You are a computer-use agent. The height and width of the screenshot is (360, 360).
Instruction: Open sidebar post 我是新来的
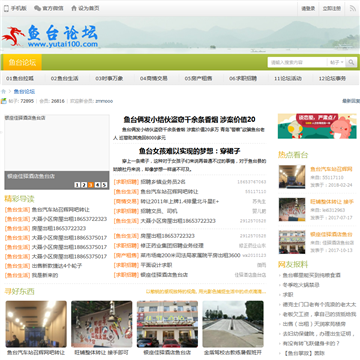[x=45, y=275]
